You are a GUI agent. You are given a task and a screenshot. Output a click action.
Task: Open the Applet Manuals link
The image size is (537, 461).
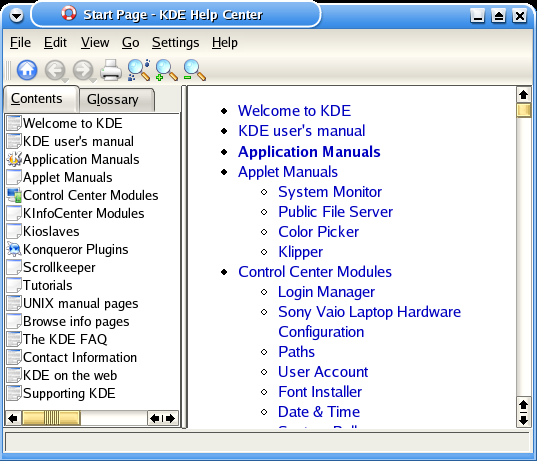[x=288, y=172]
